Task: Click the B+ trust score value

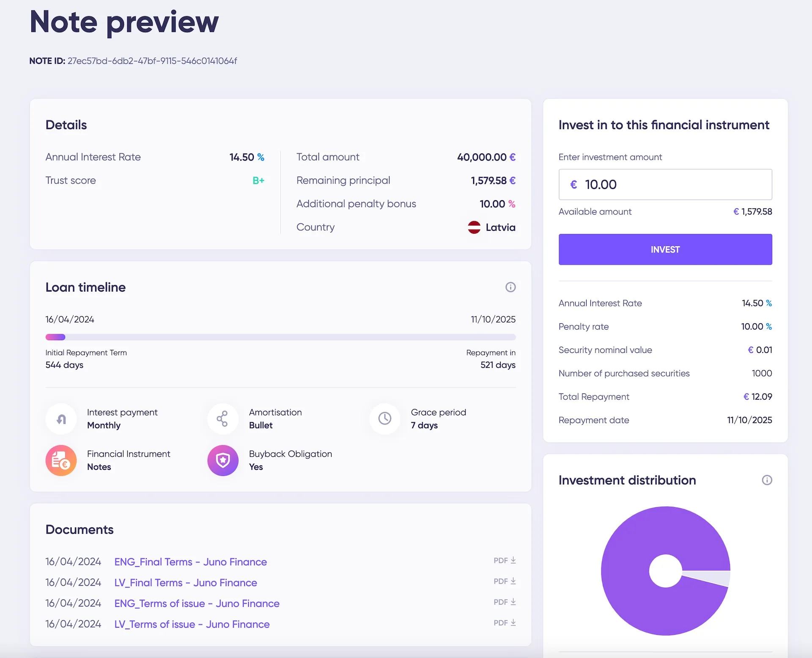Action: [258, 180]
